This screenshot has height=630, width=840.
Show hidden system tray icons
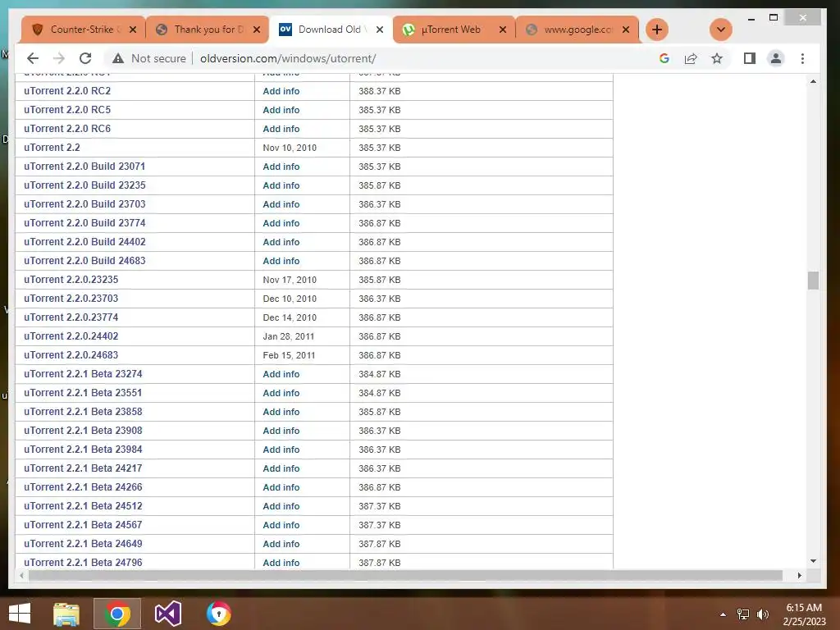pos(724,614)
